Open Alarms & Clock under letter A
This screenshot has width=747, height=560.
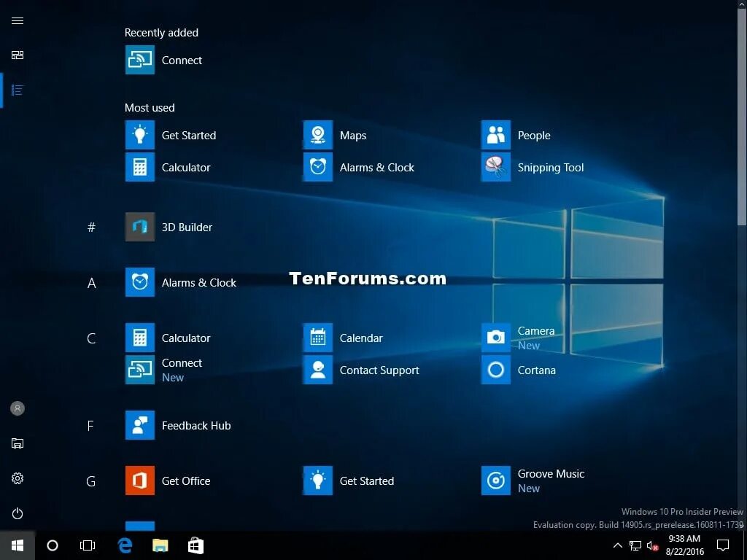pos(139,282)
